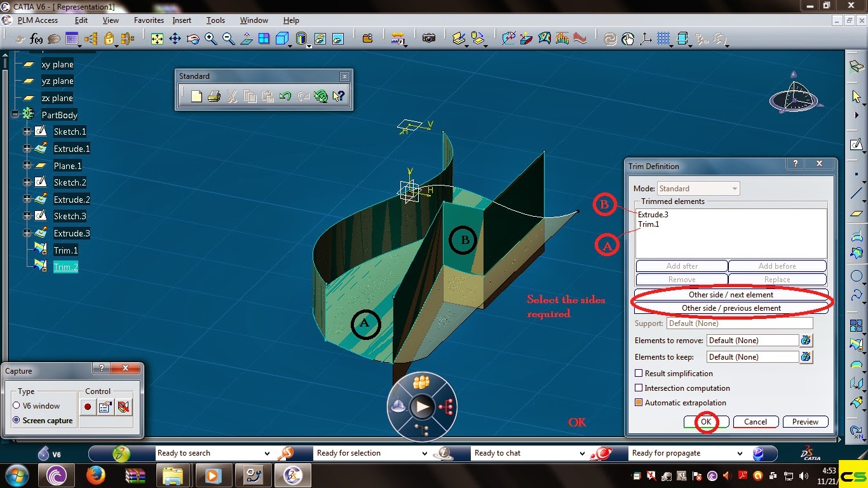Select the Rotate view tool
The width and height of the screenshot is (868, 488).
193,38
